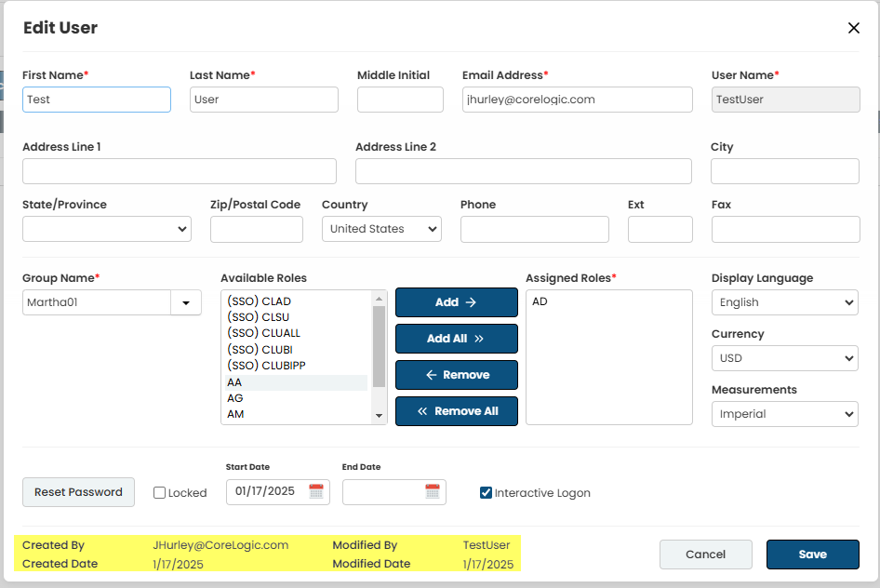
Task: Click the Reset Password button
Action: [x=78, y=492]
